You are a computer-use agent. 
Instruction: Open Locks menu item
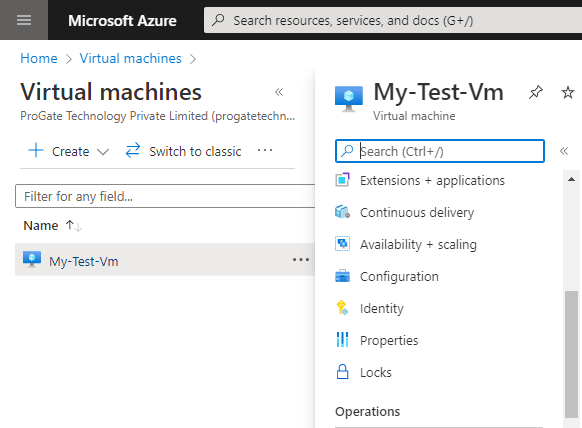[x=376, y=372]
